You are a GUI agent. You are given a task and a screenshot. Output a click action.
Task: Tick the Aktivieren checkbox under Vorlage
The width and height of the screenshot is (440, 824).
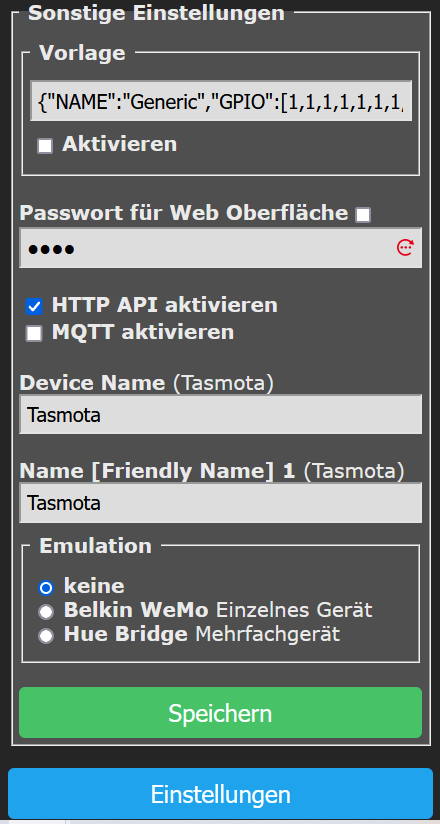45,146
